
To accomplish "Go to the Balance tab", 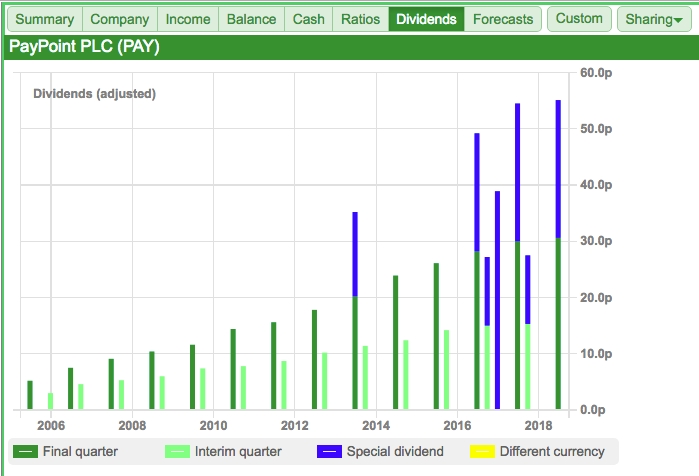I will (251, 19).
